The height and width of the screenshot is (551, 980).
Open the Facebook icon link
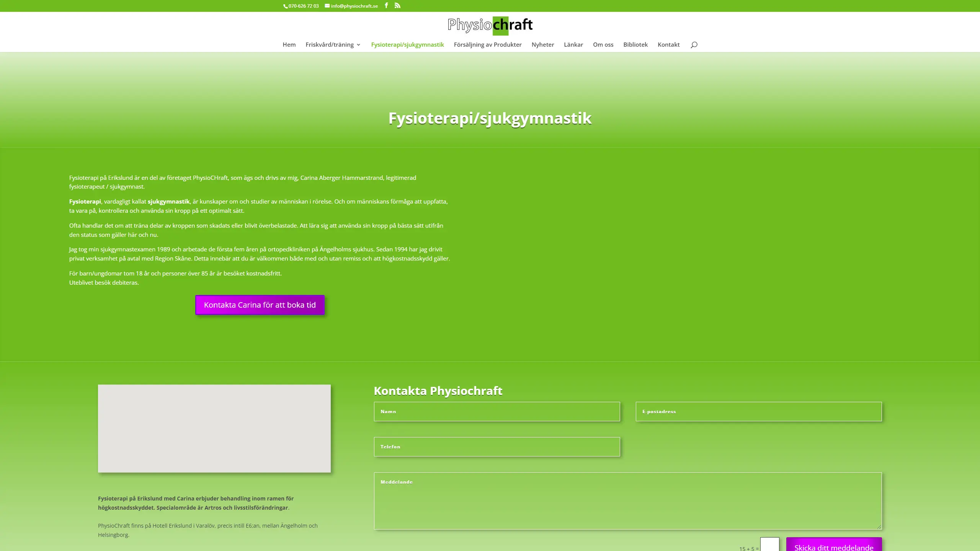386,5
